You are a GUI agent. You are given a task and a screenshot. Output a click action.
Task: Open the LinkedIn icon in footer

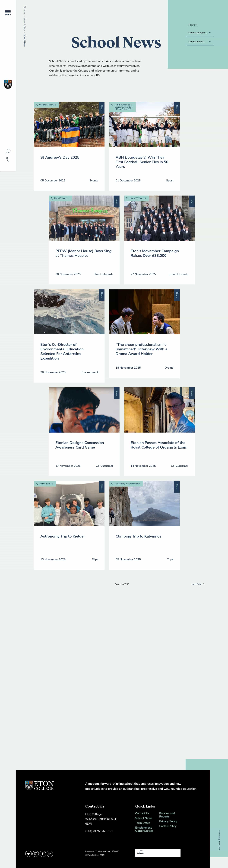click(50, 853)
